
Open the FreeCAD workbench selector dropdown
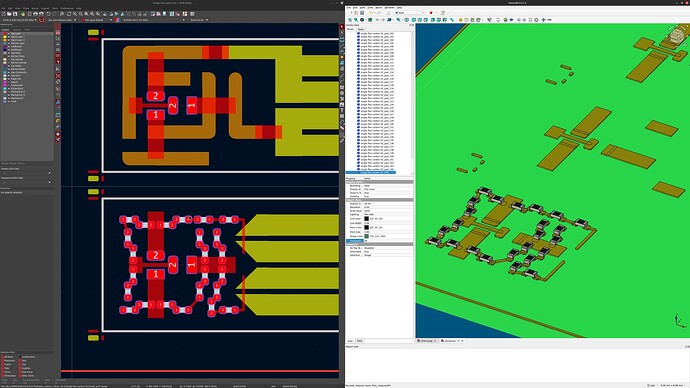409,13
